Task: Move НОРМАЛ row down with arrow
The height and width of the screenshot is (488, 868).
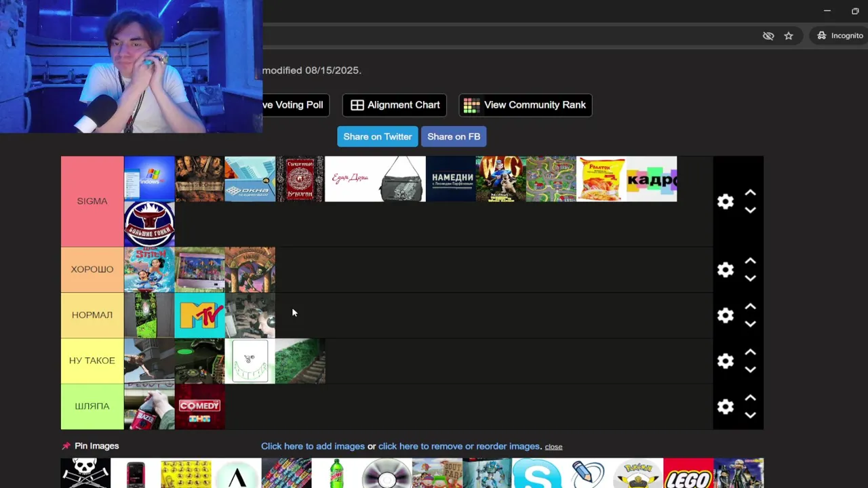Action: click(750, 324)
